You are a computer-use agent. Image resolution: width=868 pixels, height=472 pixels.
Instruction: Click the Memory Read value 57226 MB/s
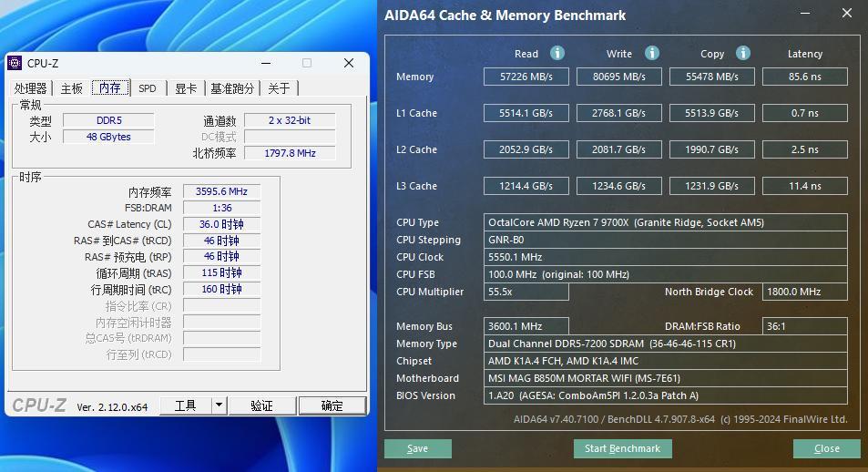tap(526, 77)
